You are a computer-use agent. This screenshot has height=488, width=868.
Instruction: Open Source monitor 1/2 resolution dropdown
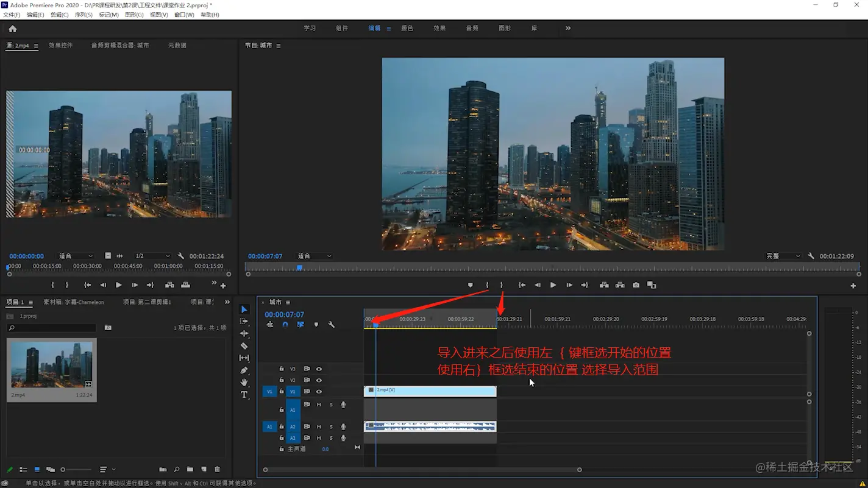[152, 256]
